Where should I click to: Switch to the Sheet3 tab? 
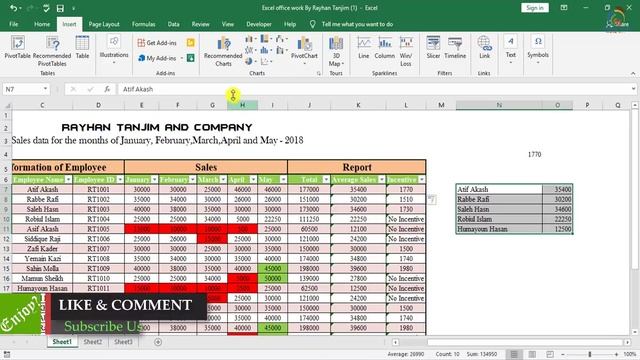pos(123,342)
